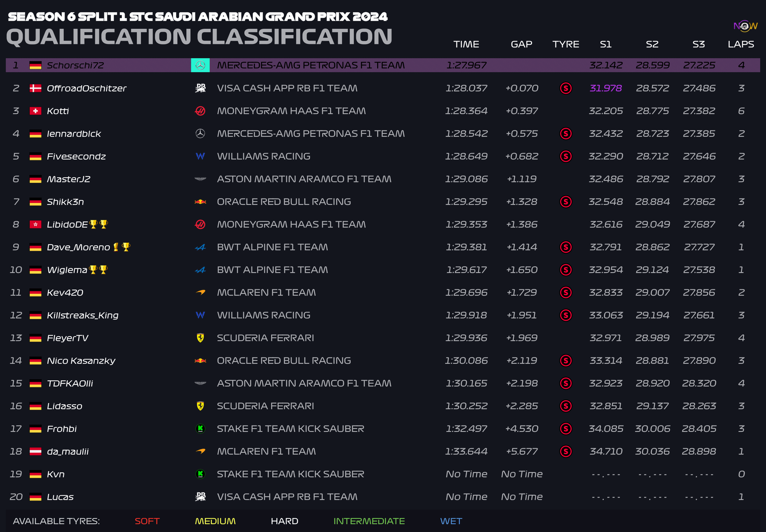Click the Austrian flag beside da_maulii
The image size is (766, 532).
35,452
